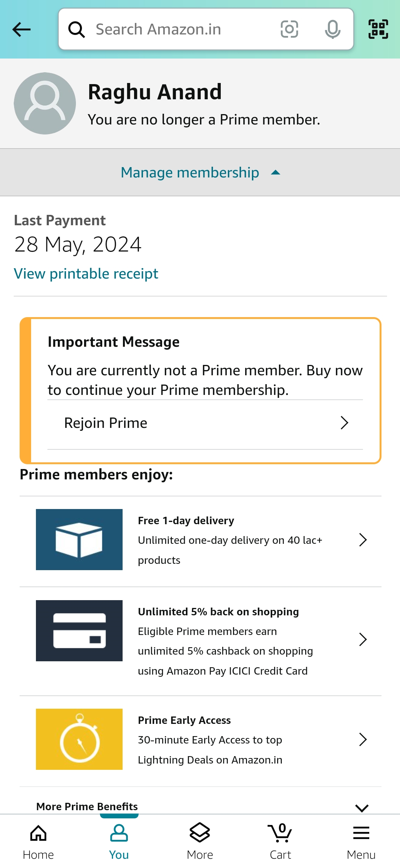The height and width of the screenshot is (868, 400).
Task: Open the More tab
Action: click(200, 841)
